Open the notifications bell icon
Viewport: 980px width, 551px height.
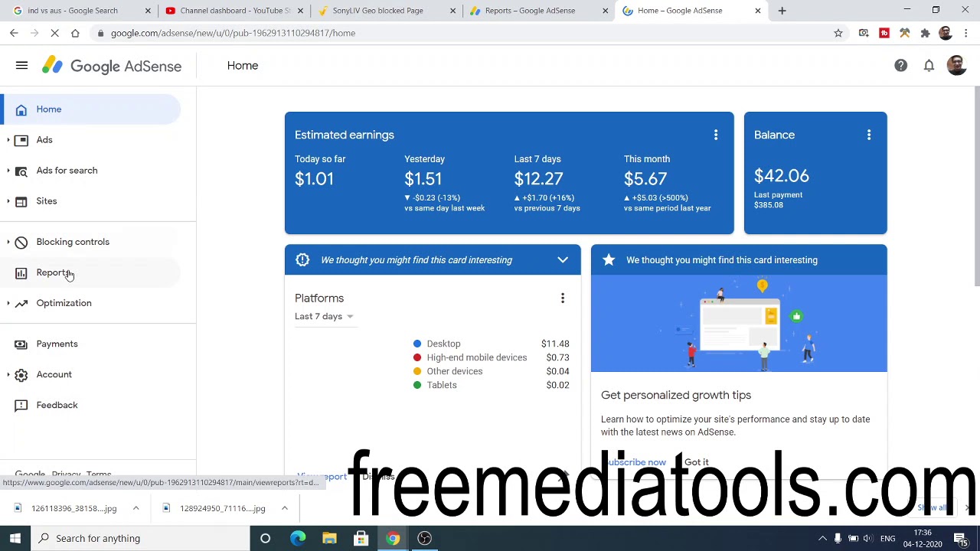(x=929, y=66)
